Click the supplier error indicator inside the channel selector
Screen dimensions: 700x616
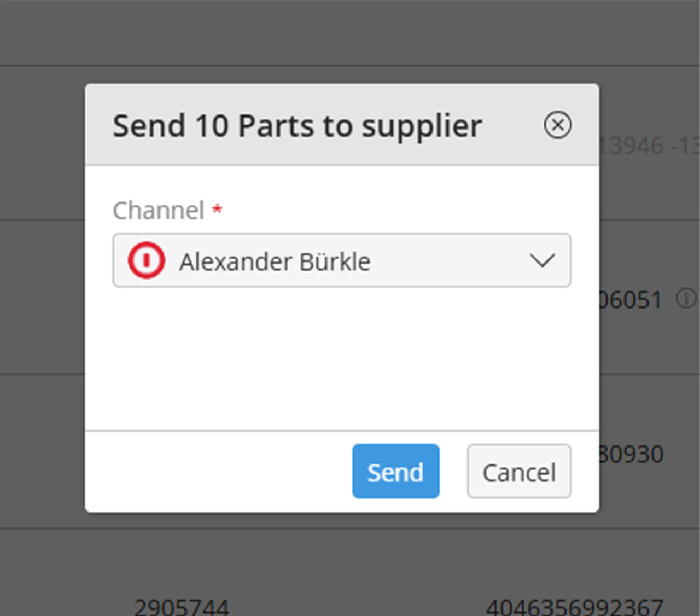point(145,261)
